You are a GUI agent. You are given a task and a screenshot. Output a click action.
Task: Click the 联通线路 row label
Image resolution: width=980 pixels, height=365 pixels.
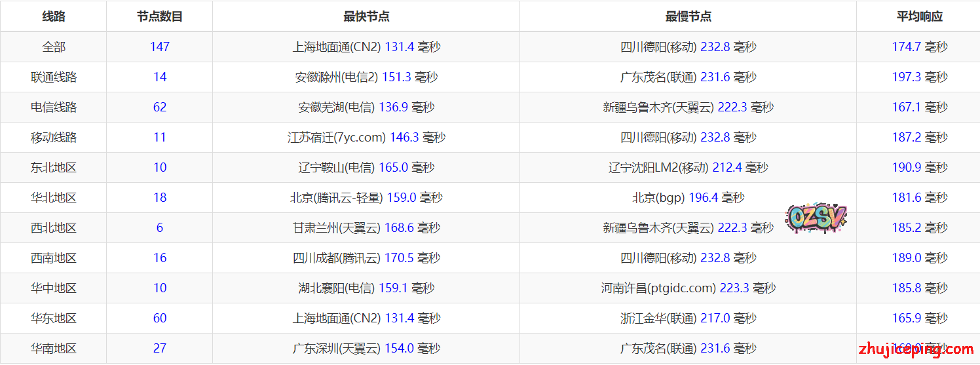point(54,77)
